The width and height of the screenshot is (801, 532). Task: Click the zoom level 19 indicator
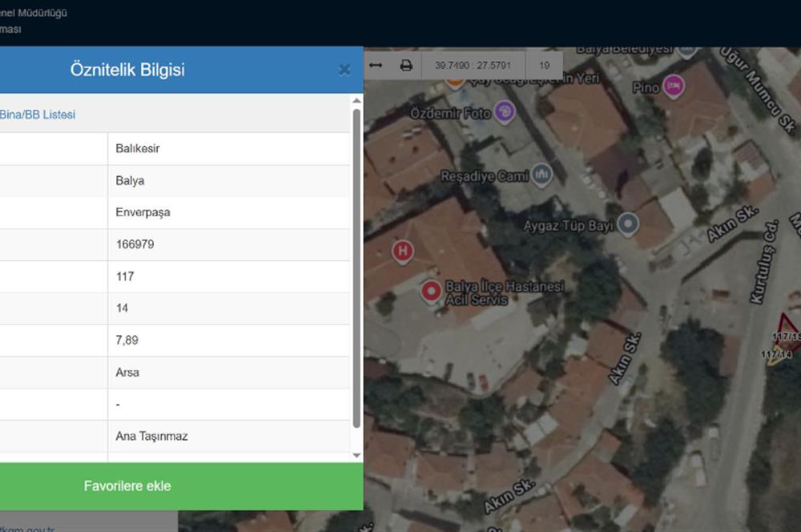(x=545, y=66)
